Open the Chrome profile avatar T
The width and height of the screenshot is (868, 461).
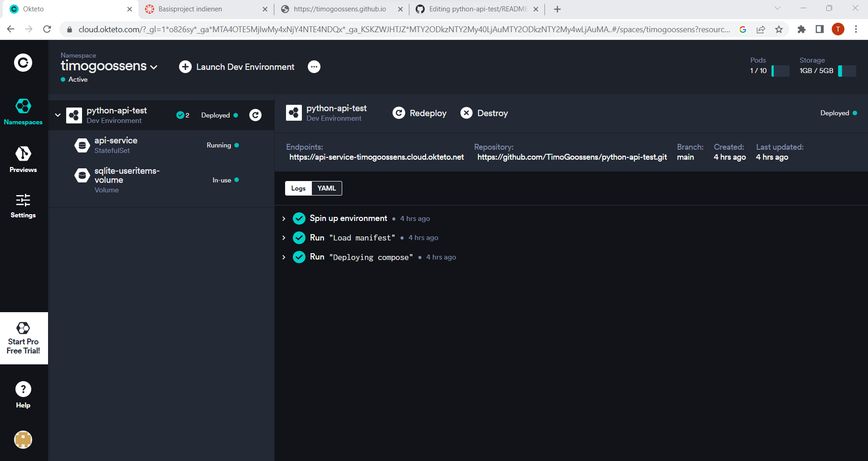click(x=838, y=29)
